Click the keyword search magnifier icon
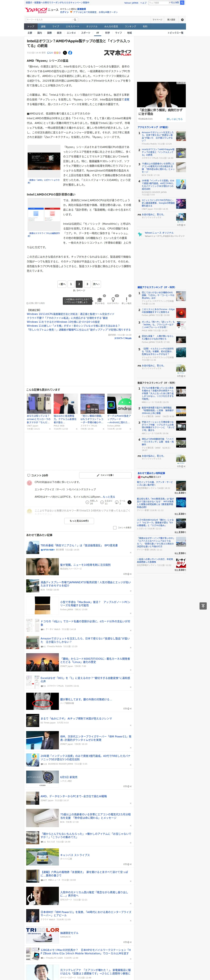This screenshot has width=210, height=980. tap(75, 20)
